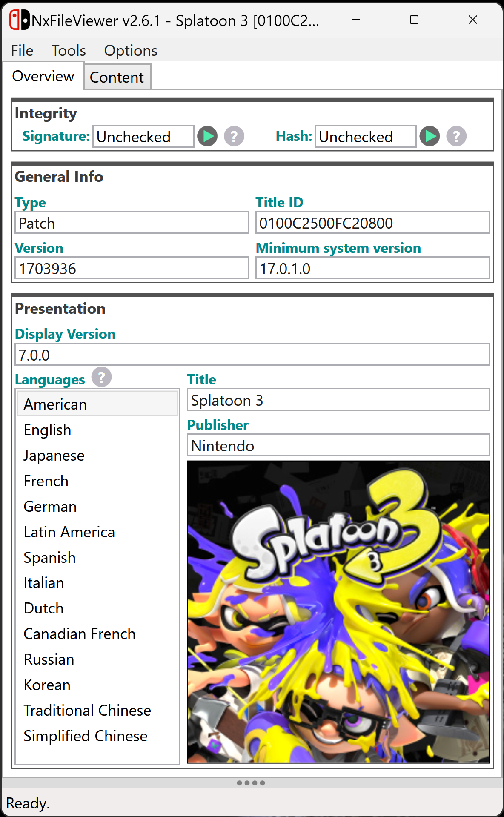
Task: Select Simplified Chinese in the Languages list
Action: tap(97, 736)
